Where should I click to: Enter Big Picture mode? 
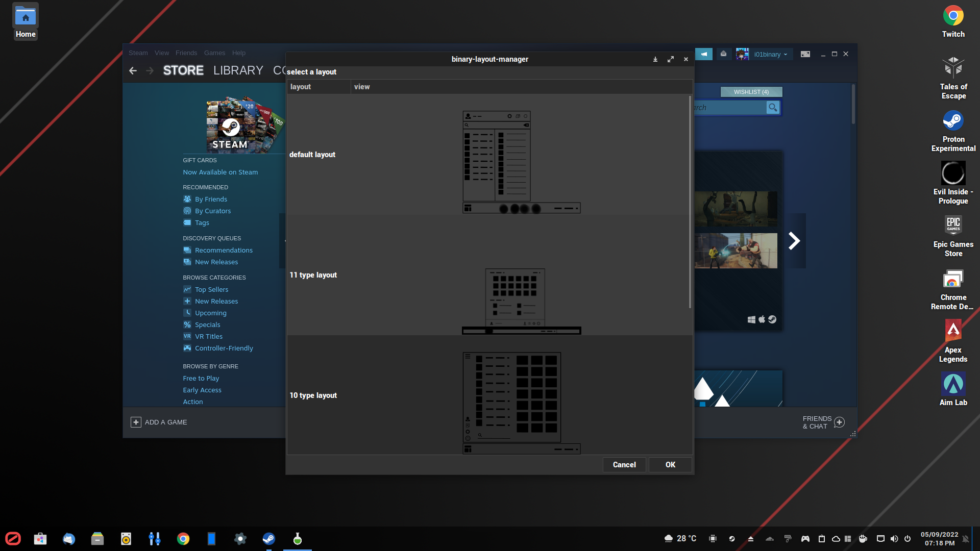tap(805, 54)
